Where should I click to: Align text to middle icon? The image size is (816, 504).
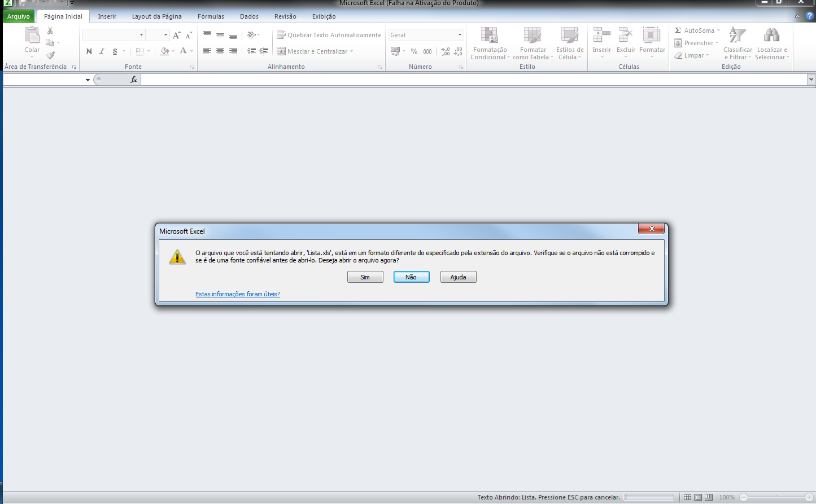click(x=220, y=35)
